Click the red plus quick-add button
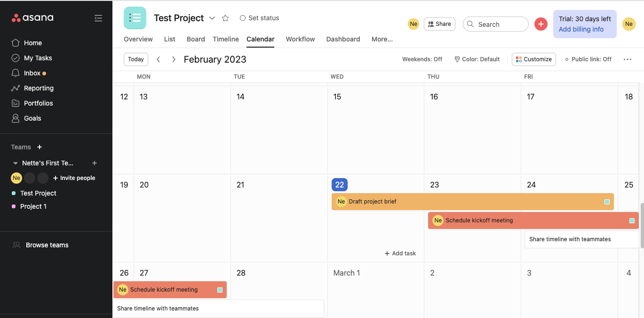Image resolution: width=644 pixels, height=318 pixels. (x=541, y=24)
